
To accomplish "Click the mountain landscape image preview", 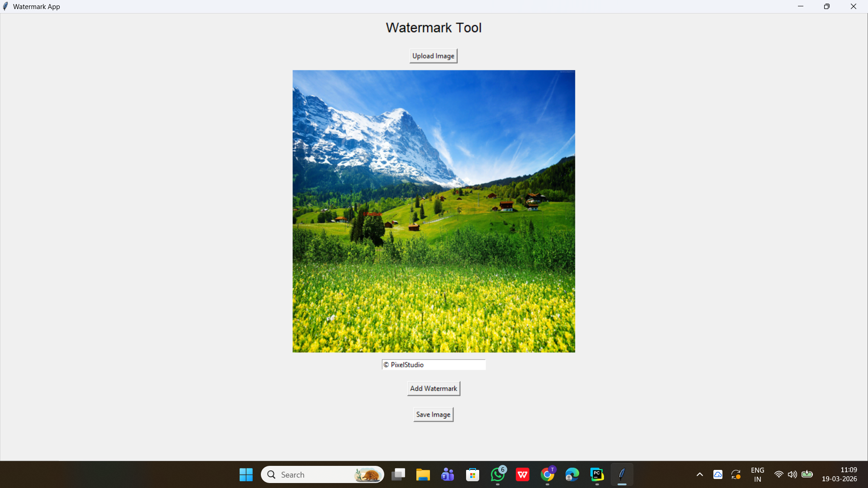I will pyautogui.click(x=434, y=211).
